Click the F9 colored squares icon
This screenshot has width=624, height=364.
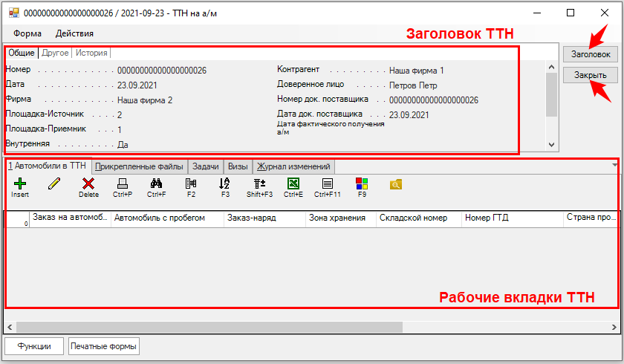[x=362, y=183]
